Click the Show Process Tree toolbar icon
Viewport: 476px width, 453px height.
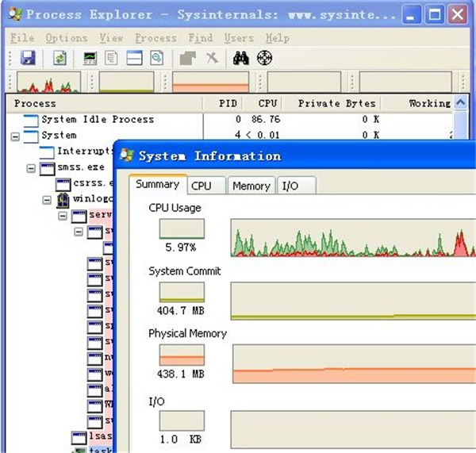point(112,58)
